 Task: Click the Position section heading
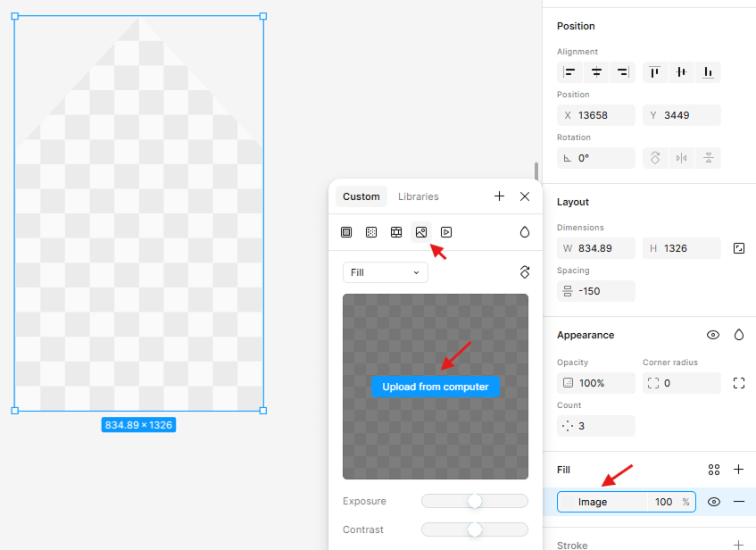[576, 26]
